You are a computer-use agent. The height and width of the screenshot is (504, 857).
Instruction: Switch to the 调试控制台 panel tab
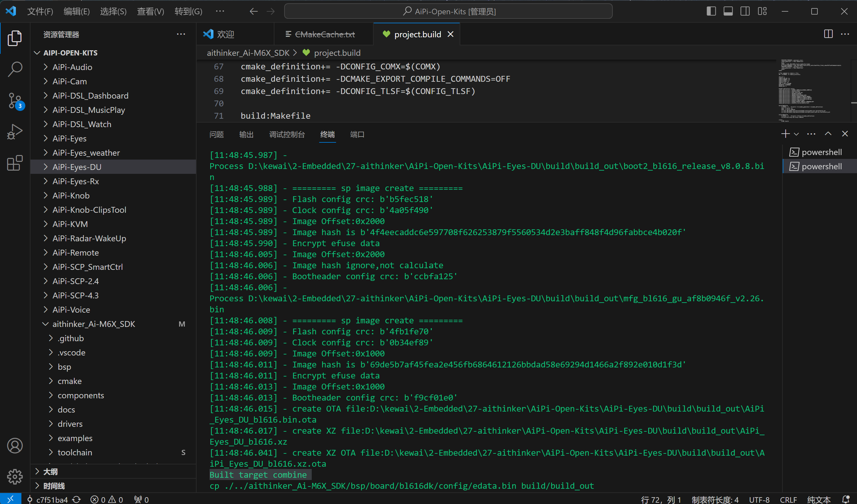click(287, 134)
